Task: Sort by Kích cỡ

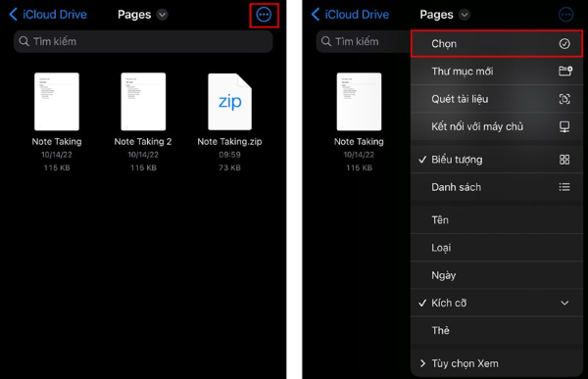Action: pos(497,303)
